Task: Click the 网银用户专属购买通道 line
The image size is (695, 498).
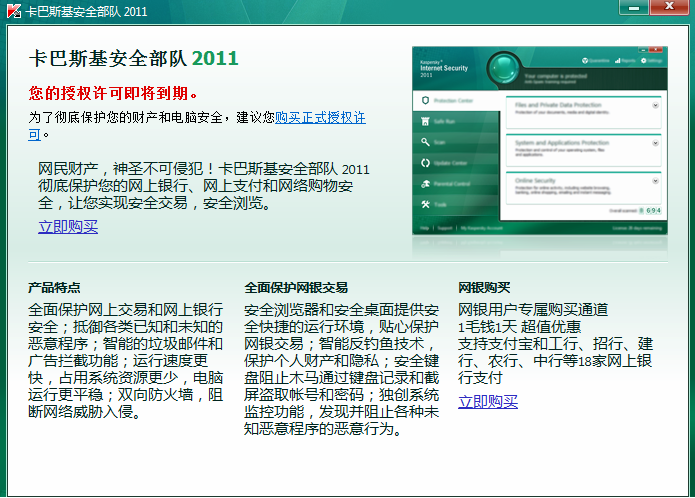Action: coord(533,309)
